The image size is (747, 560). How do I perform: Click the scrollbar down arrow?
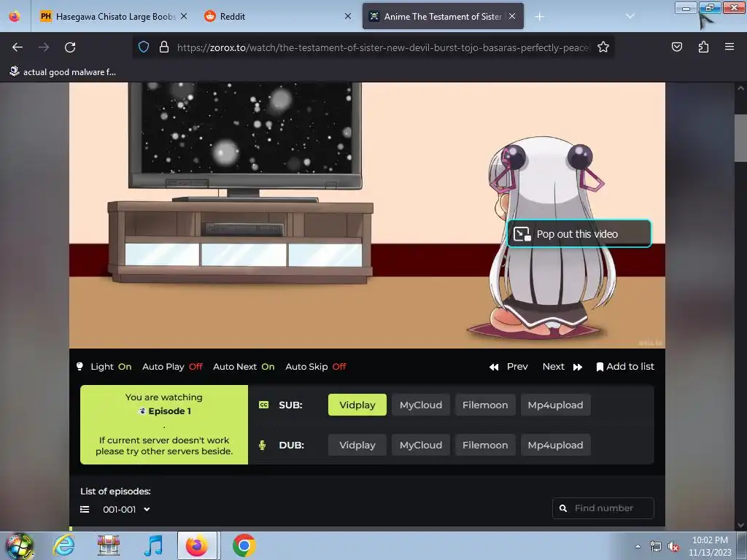tap(740, 525)
